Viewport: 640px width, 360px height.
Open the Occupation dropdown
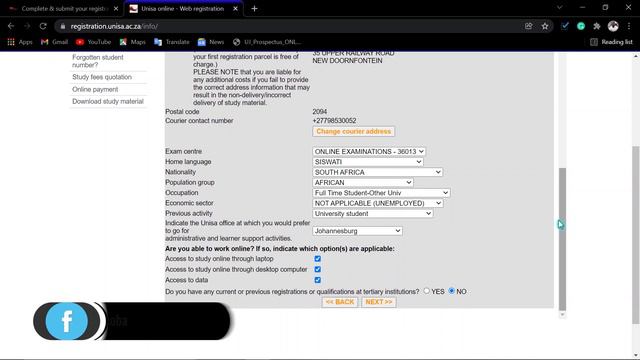381,193
